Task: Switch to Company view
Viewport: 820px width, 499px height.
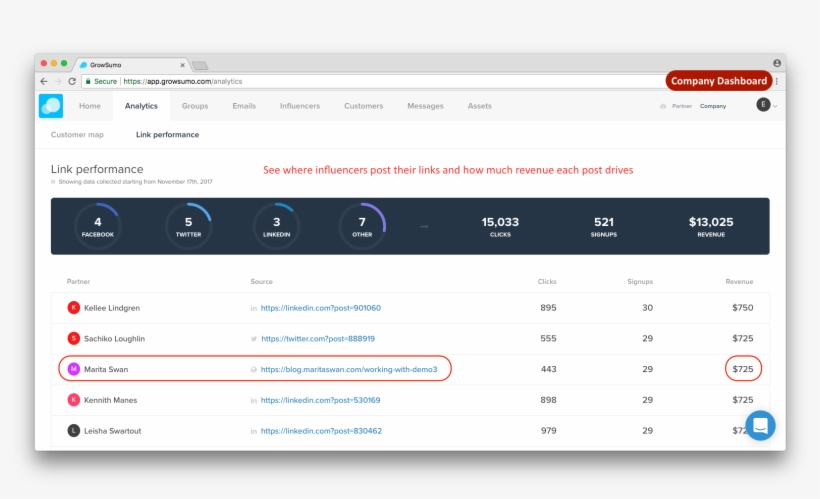Action: [713, 106]
